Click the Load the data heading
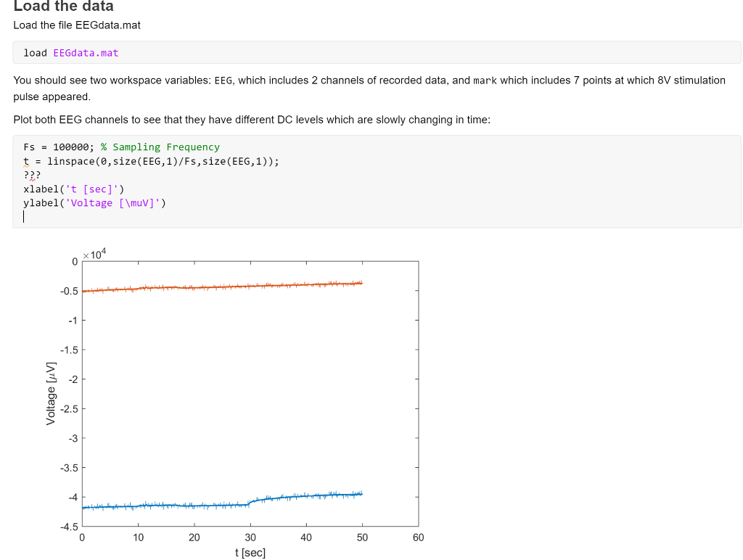Viewport: 743px width, 560px height. coord(63,7)
